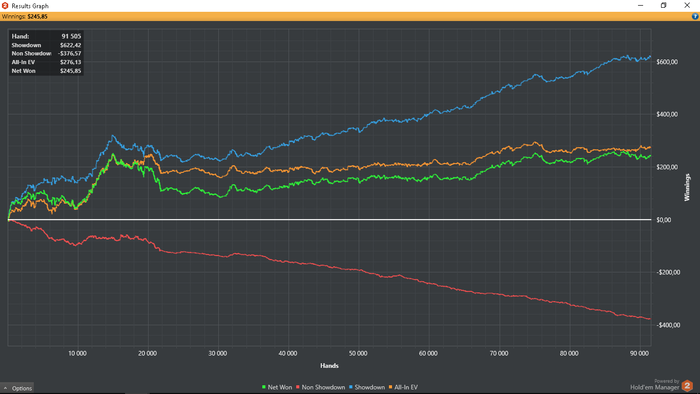Click the $0,00 y-axis label
The height and width of the screenshot is (394, 700).
pos(663,220)
